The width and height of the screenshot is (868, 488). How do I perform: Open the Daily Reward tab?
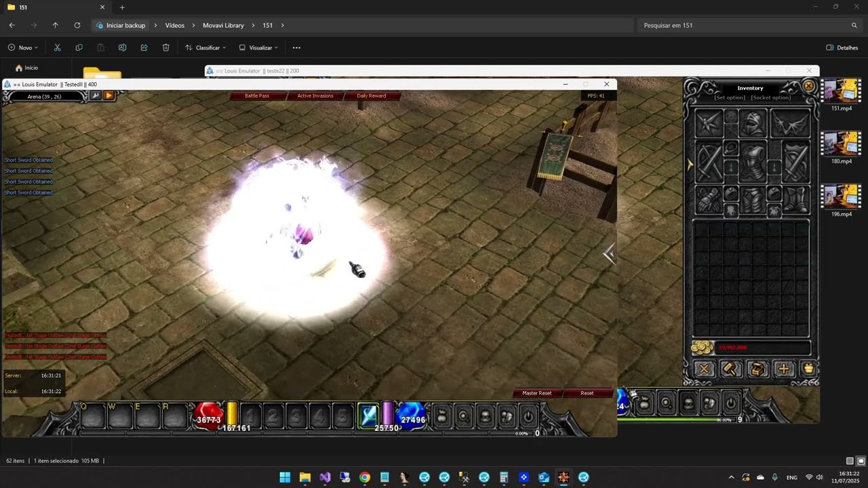372,96
